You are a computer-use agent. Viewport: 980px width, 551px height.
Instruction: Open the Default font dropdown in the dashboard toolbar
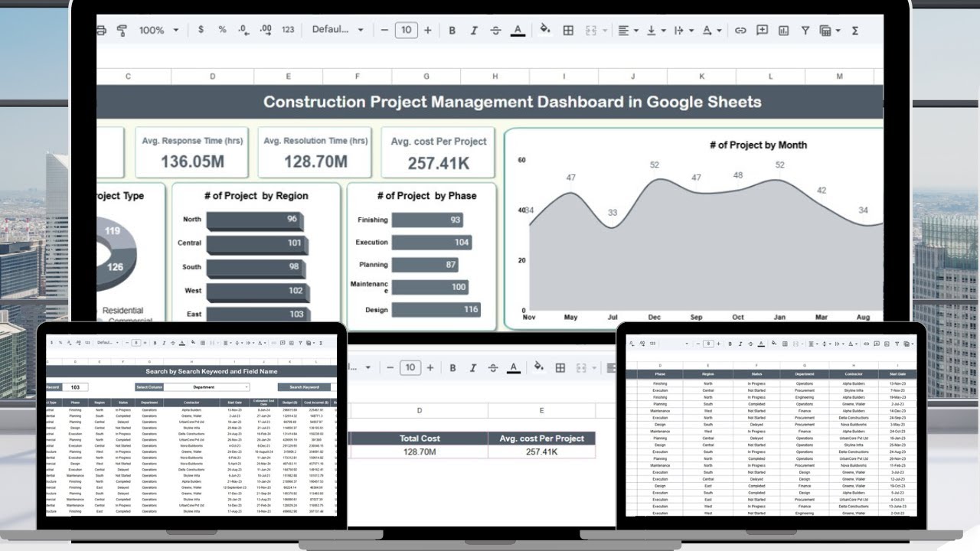click(338, 30)
